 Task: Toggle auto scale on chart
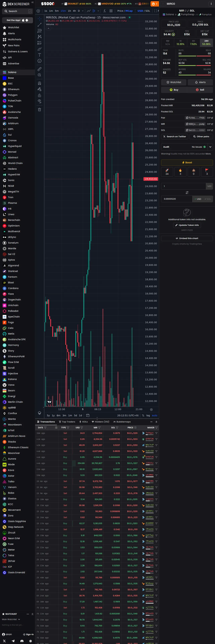pos(155,415)
